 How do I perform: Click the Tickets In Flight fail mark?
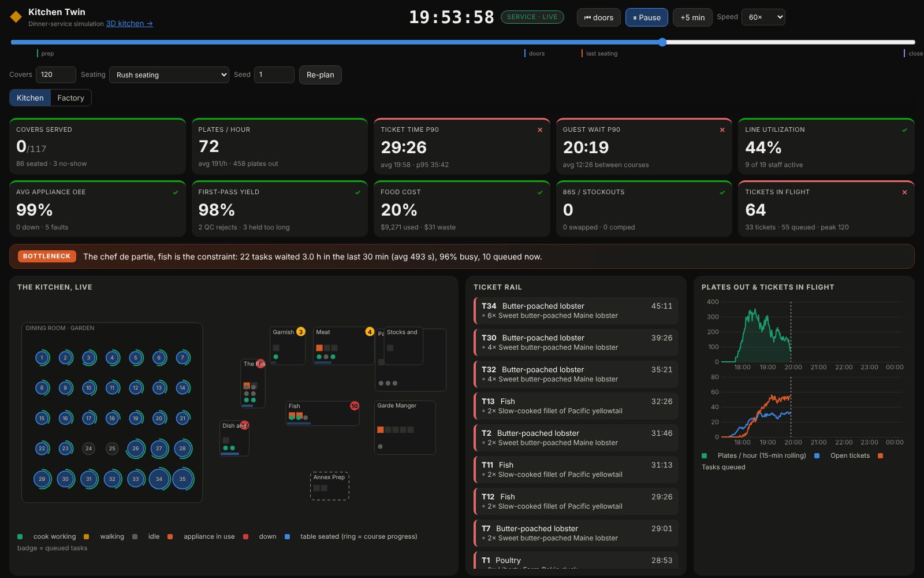pyautogui.click(x=904, y=192)
